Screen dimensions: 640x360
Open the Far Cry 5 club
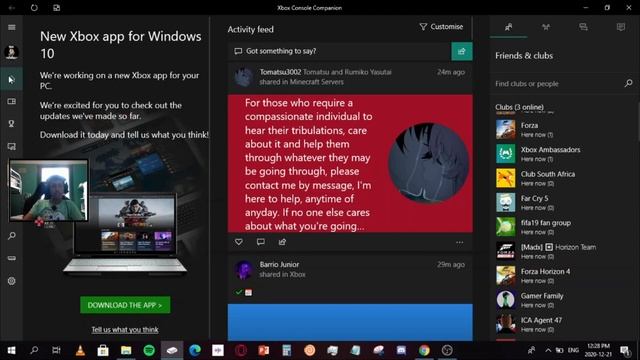(563, 203)
